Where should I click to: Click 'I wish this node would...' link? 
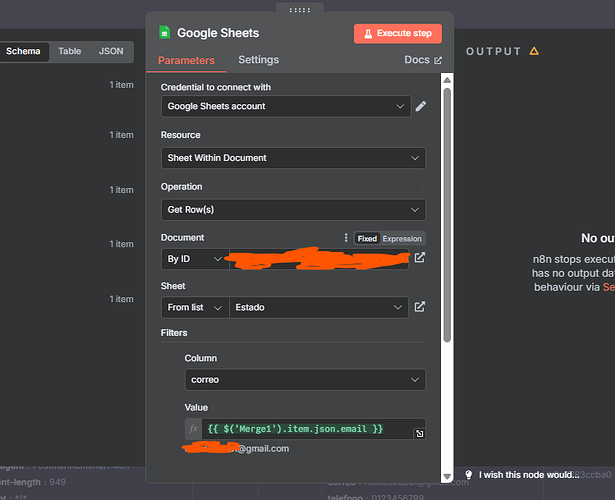[x=529, y=475]
